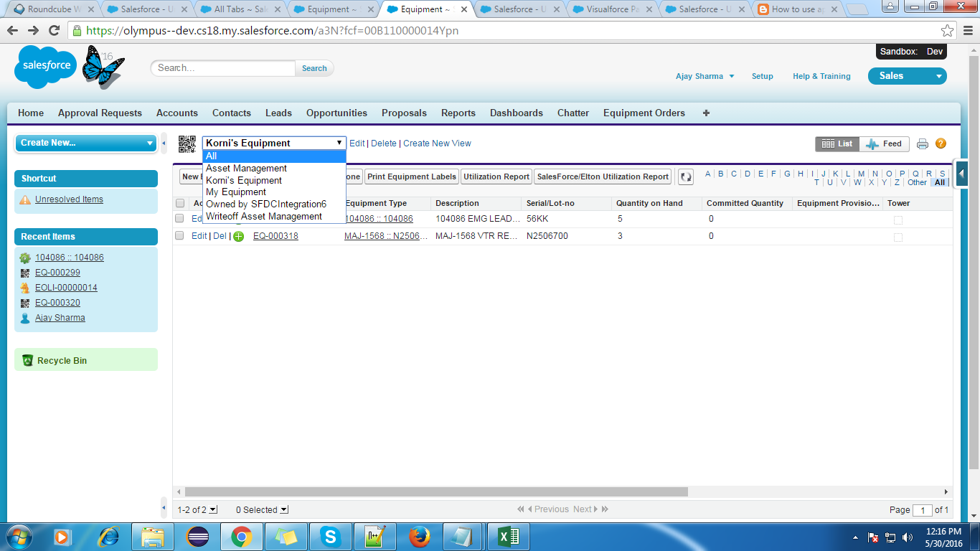
Task: Open the orange help question-mark icon
Action: 941,143
